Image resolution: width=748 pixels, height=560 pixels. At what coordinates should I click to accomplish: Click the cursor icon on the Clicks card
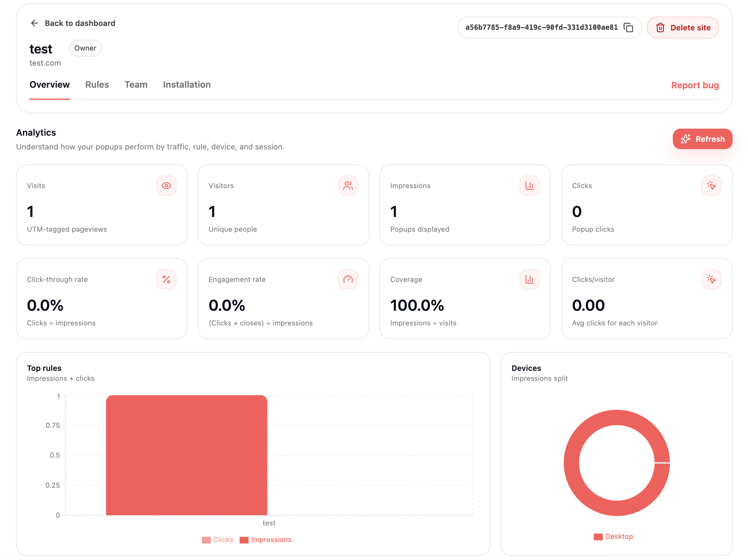click(712, 185)
